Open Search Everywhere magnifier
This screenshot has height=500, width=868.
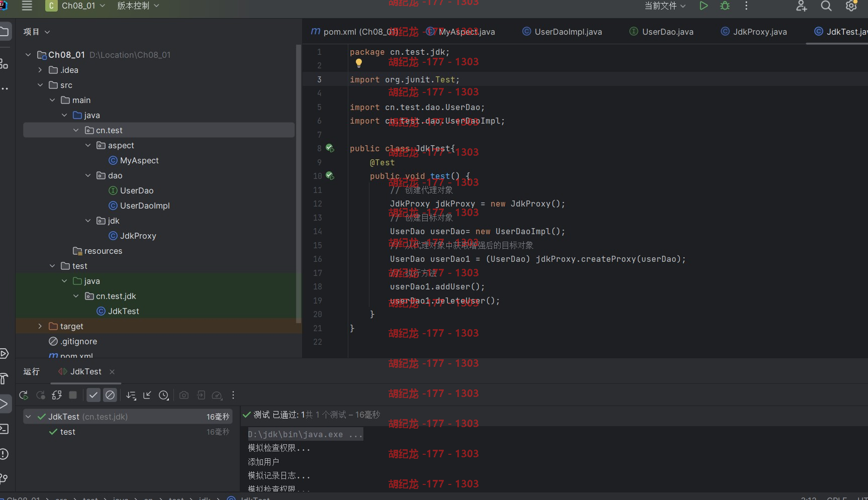click(826, 6)
